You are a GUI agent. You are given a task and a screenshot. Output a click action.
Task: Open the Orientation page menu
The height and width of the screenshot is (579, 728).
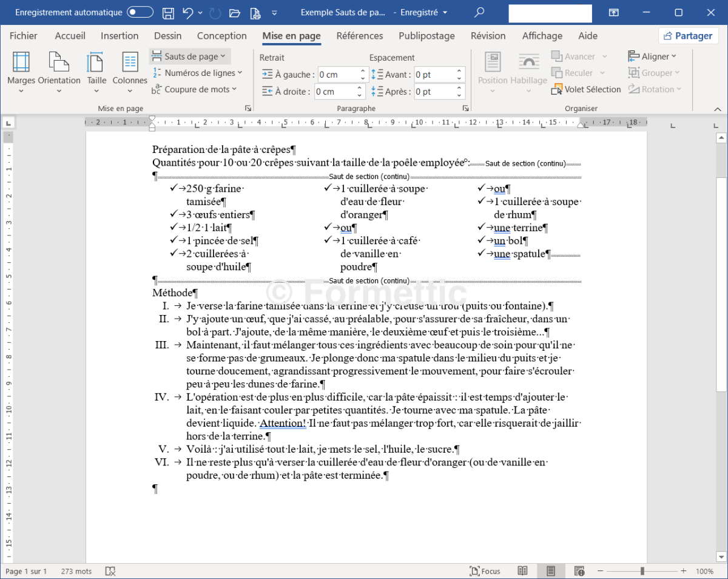(x=59, y=72)
